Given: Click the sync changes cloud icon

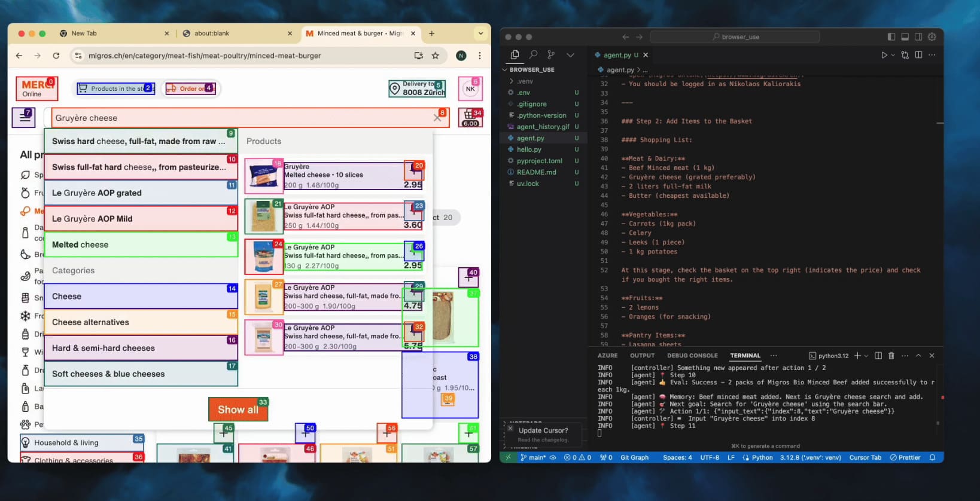Looking at the screenshot, I should [553, 457].
